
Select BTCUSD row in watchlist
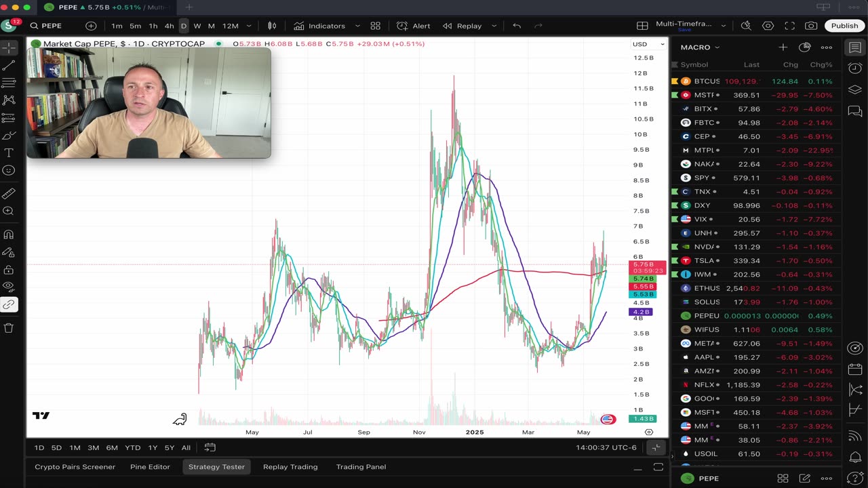pos(755,81)
